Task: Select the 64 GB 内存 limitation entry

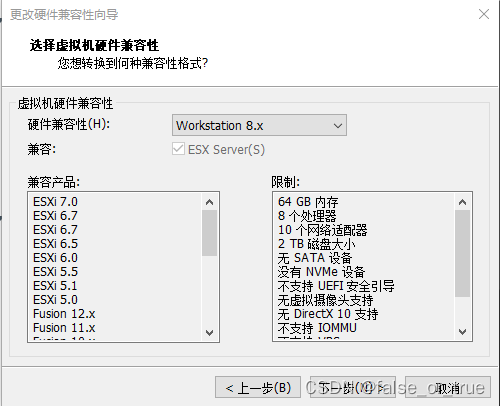Action: pyautogui.click(x=308, y=202)
